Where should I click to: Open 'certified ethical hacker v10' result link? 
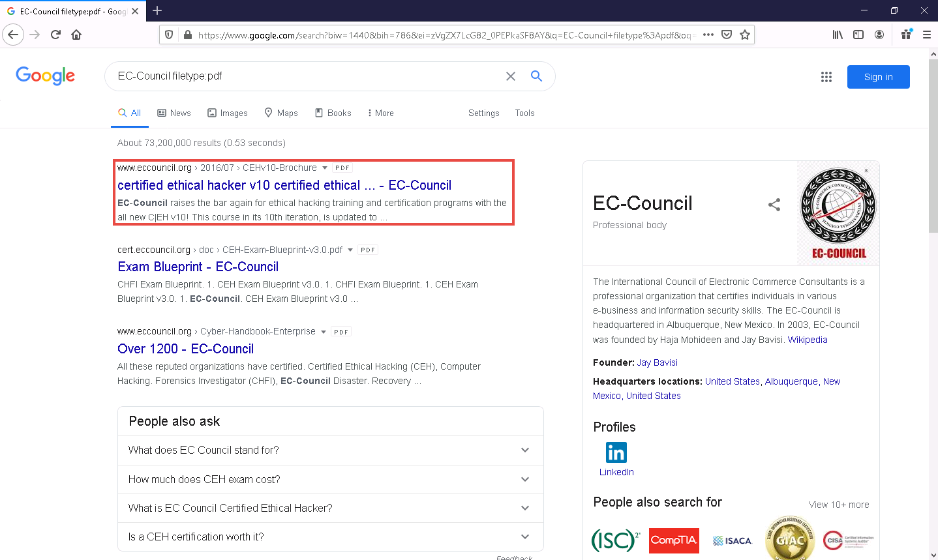tap(284, 185)
